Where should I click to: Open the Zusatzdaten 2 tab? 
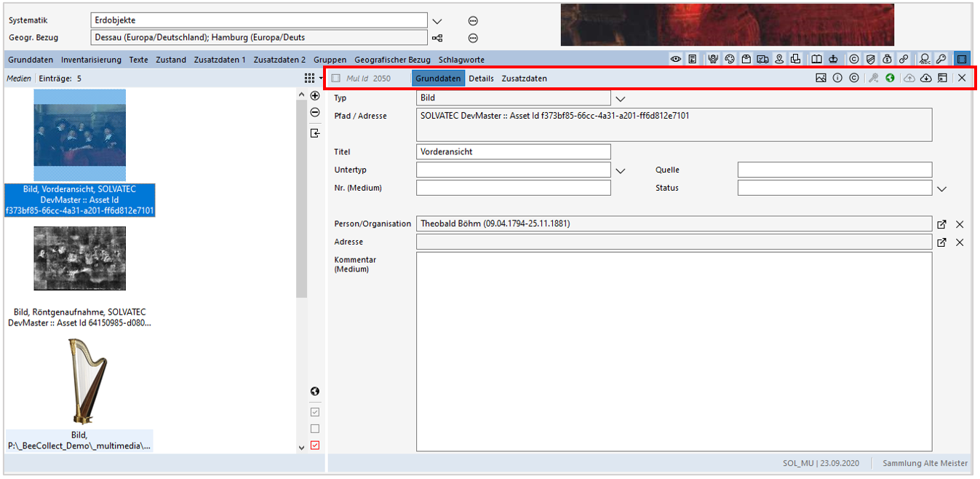[x=279, y=60]
